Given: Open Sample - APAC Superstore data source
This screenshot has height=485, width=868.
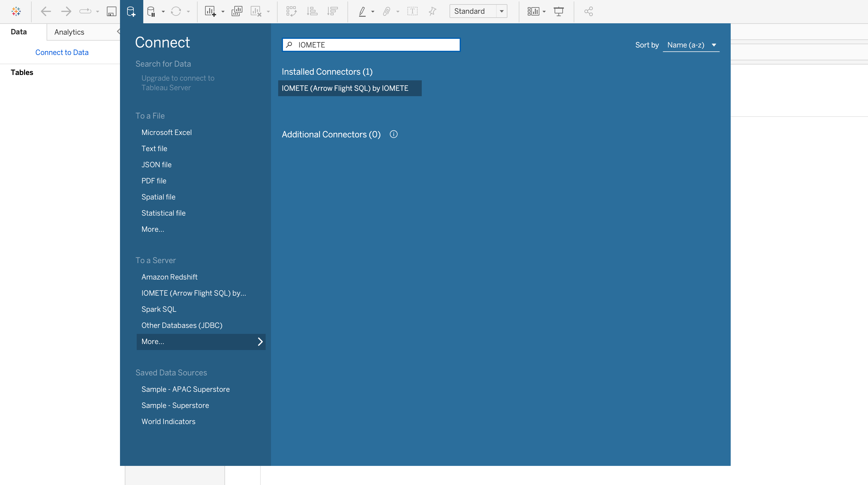Looking at the screenshot, I should 186,389.
